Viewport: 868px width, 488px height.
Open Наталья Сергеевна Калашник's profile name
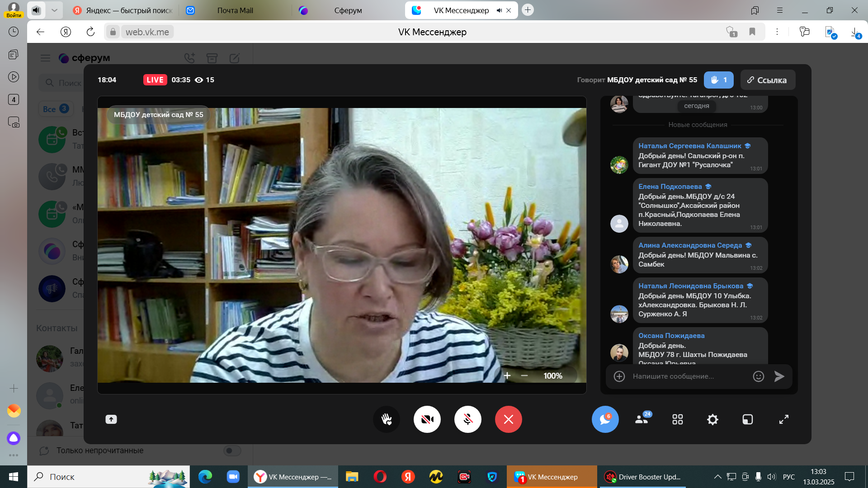(690, 146)
